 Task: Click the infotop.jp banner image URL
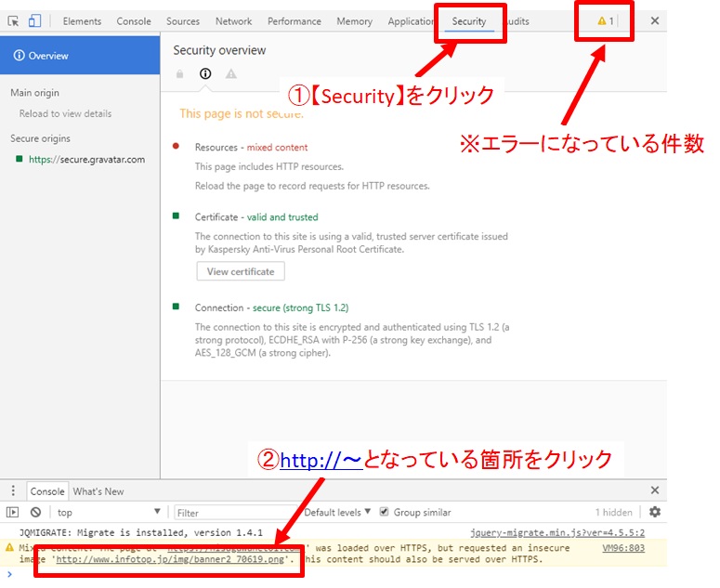point(170,559)
